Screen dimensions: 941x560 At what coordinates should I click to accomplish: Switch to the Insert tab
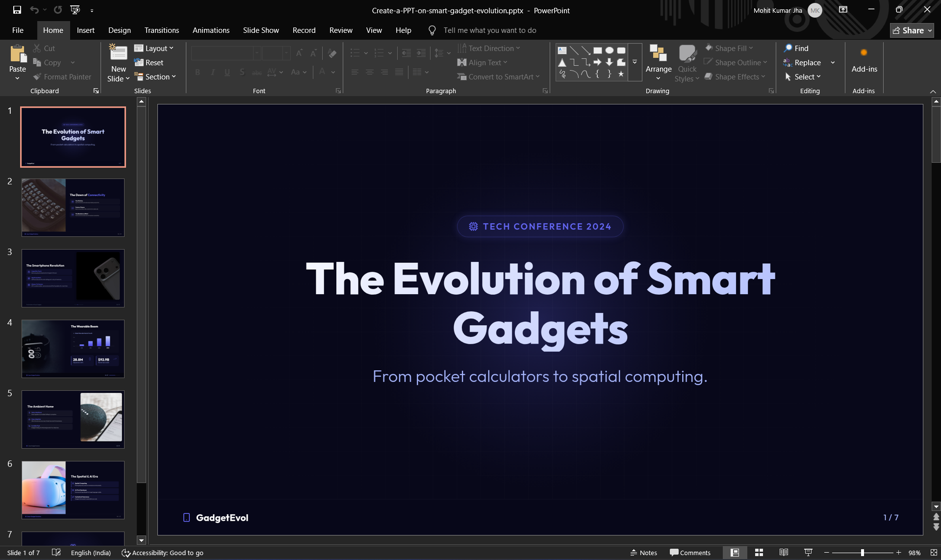point(85,30)
